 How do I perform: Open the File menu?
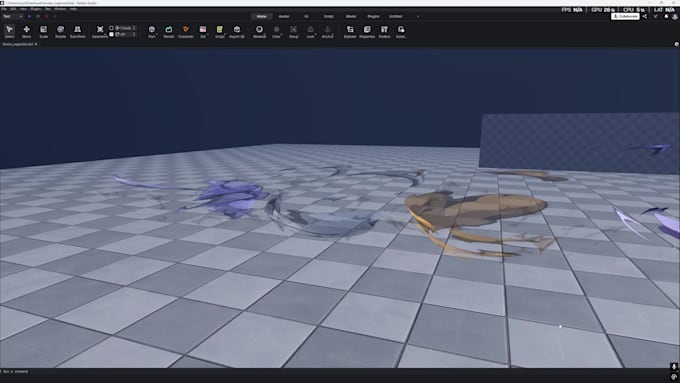click(x=4, y=9)
